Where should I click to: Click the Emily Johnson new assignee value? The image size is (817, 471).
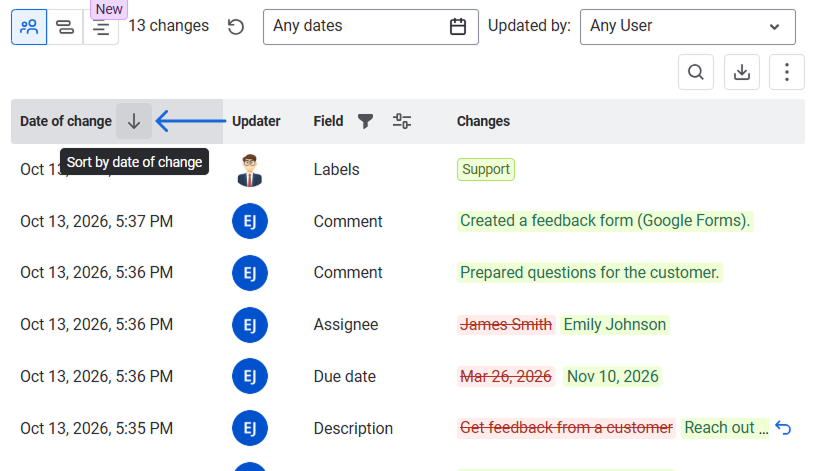pyautogui.click(x=615, y=325)
